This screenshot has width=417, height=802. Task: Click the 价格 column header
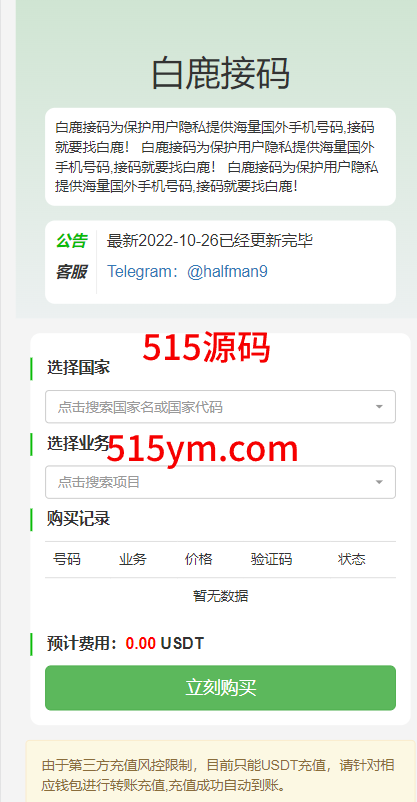click(x=199, y=559)
